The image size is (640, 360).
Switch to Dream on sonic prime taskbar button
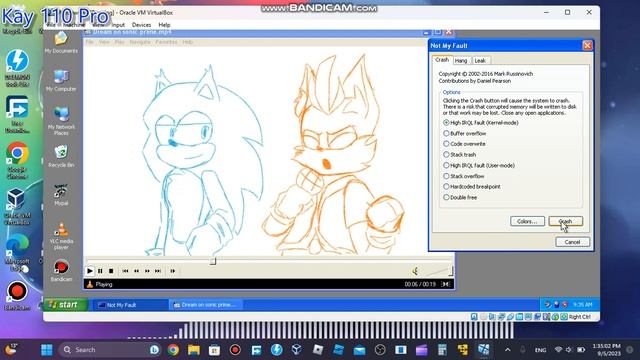206,305
